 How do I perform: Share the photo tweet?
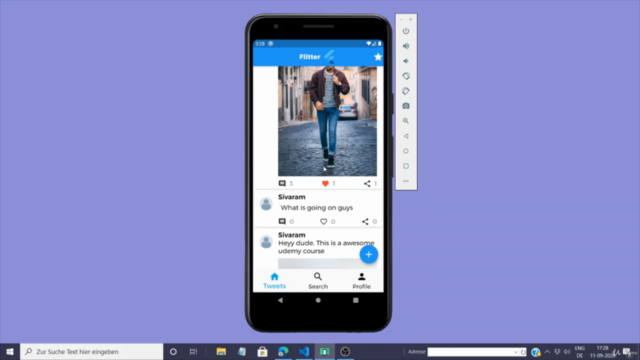(x=367, y=183)
